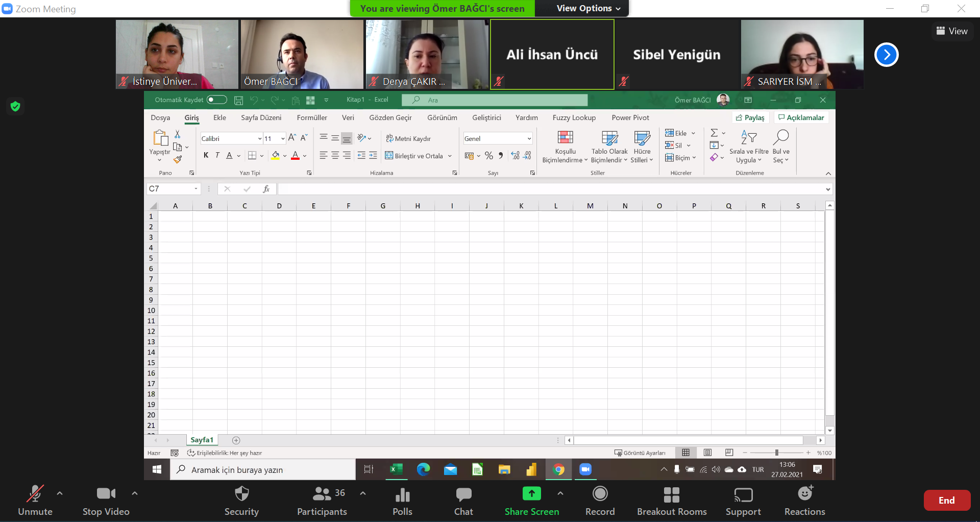Click the encryption shield info icon
The image size is (980, 522).
coord(15,106)
